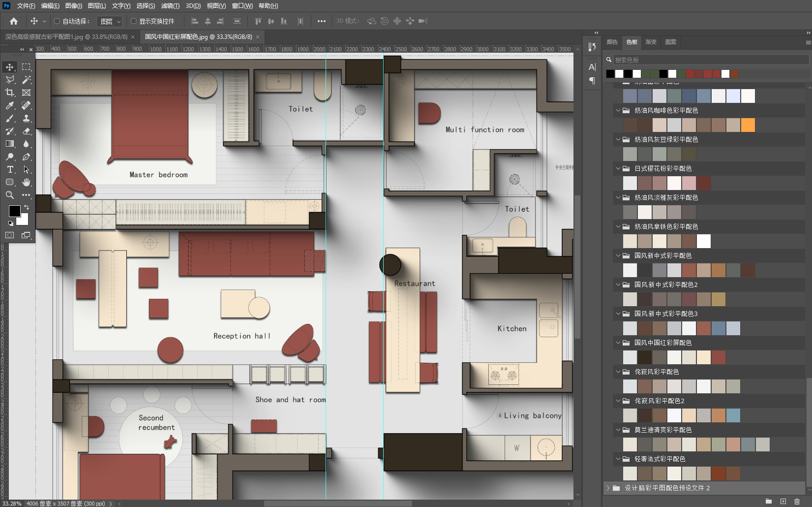
Task: Open the Swatches panel flyout menu
Action: point(808,43)
